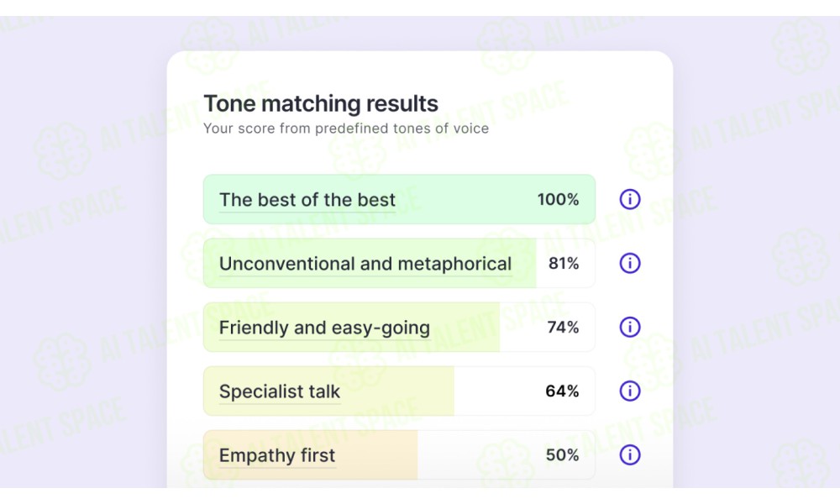Open the Specialist talk info icon

coord(630,391)
